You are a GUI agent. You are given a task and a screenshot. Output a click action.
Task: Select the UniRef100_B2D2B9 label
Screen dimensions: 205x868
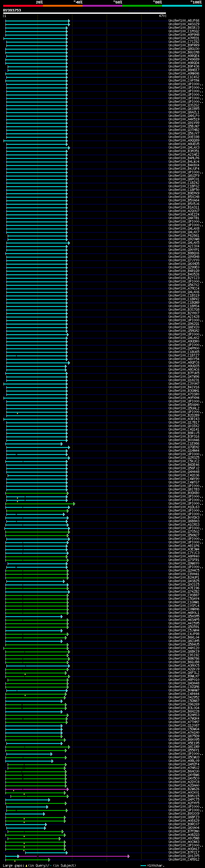coord(184,416)
